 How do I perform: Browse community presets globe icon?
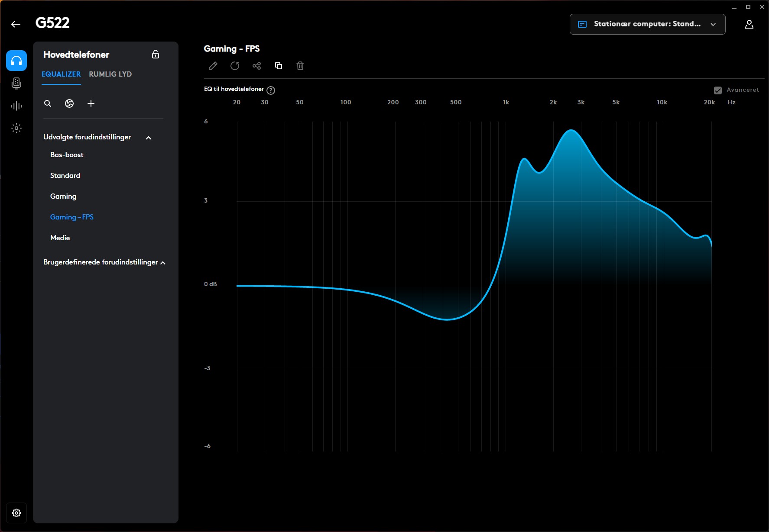pos(69,103)
